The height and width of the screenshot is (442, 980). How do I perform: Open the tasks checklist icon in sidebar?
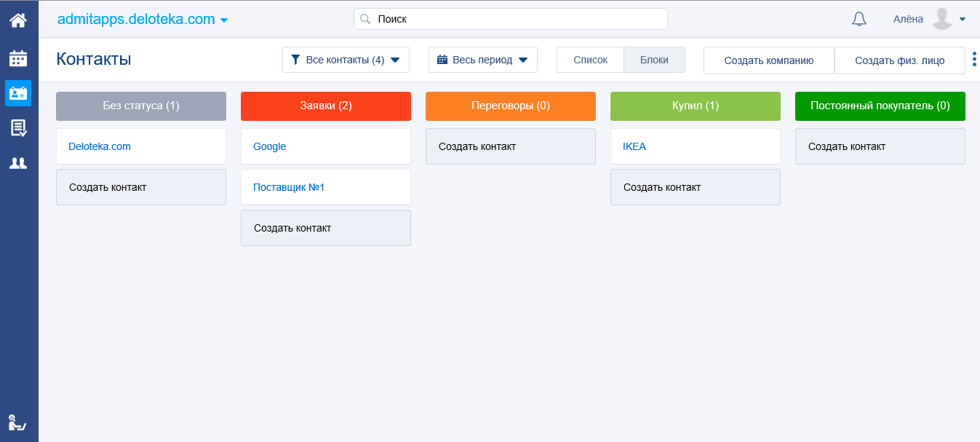pyautogui.click(x=18, y=128)
